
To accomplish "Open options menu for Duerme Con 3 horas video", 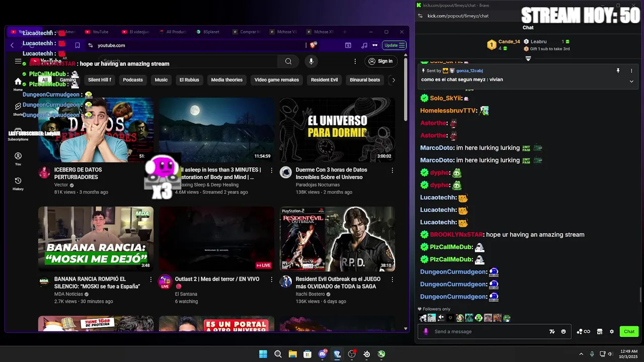I will pos(392,170).
